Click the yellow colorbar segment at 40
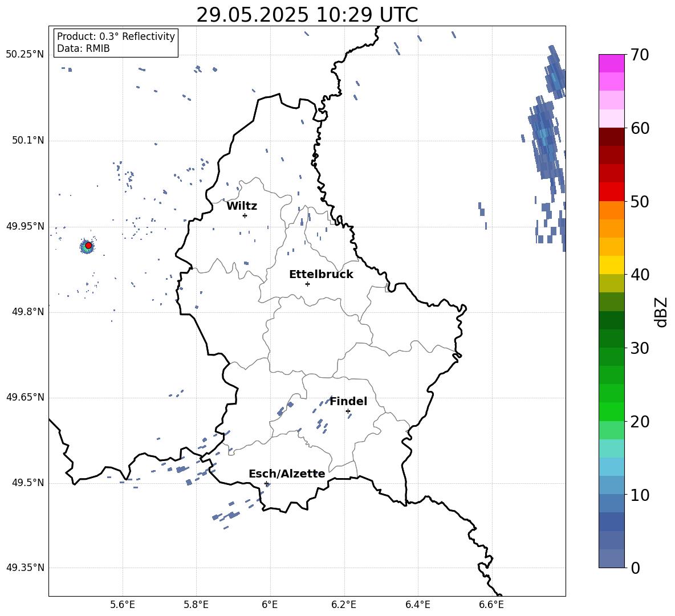This screenshot has width=675, height=616. [x=611, y=265]
